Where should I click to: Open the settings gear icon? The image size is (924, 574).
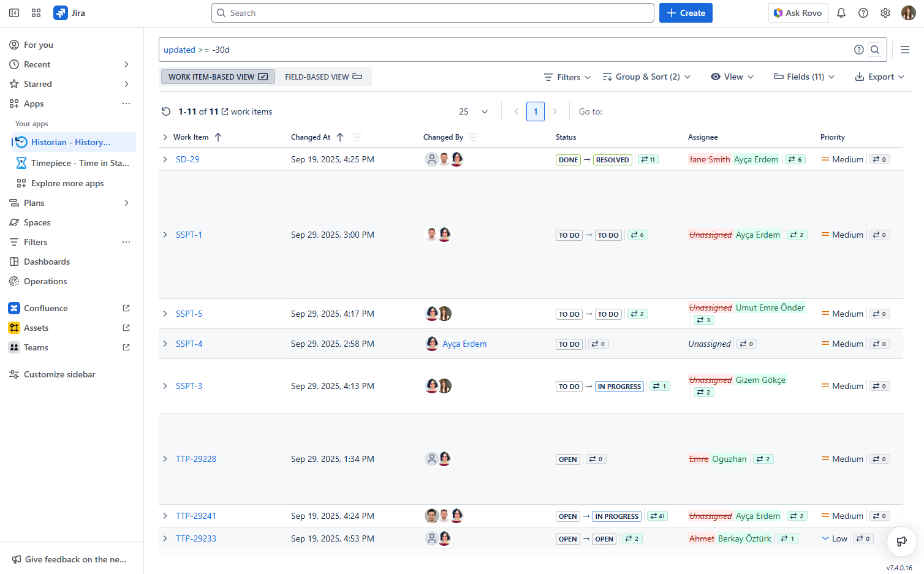pos(885,13)
